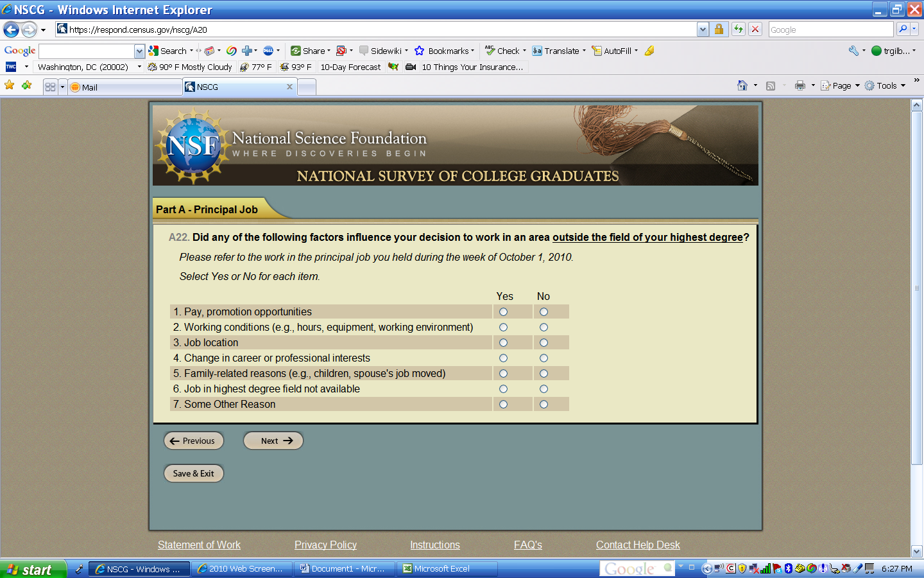Open Quick Tabs thumbnail view icon
The height and width of the screenshot is (578, 924).
click(x=50, y=87)
